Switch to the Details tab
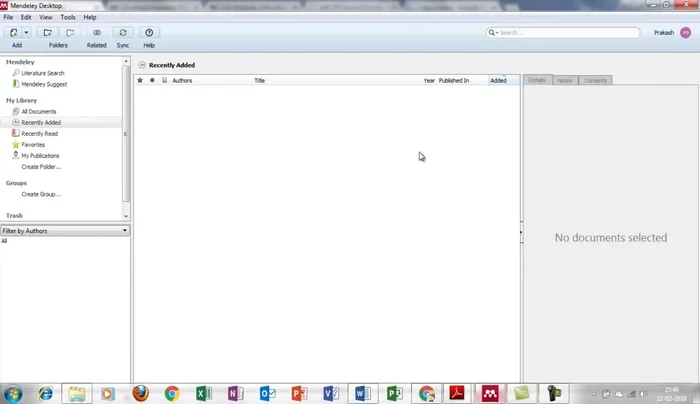This screenshot has height=404, width=700. pyautogui.click(x=538, y=80)
